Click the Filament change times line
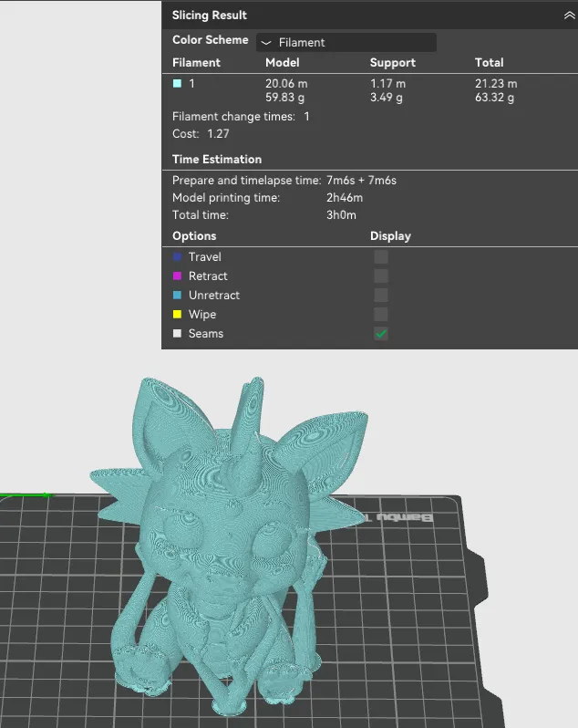This screenshot has width=578, height=728. [241, 117]
